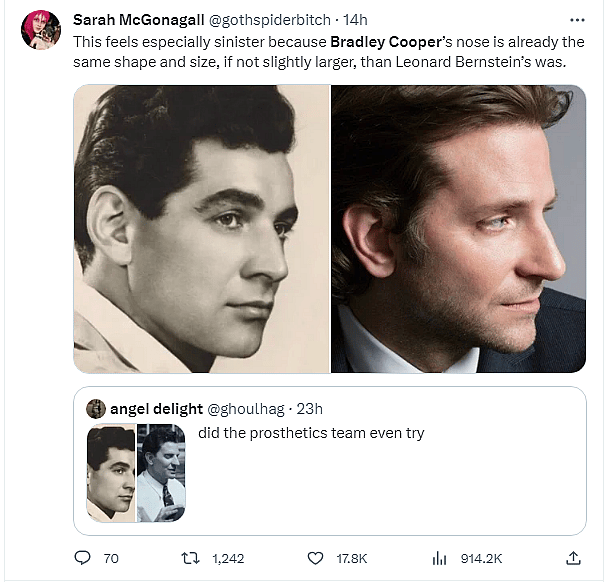Click the 1,242 retweet count
Screen dimensions: 608x582
tap(228, 558)
